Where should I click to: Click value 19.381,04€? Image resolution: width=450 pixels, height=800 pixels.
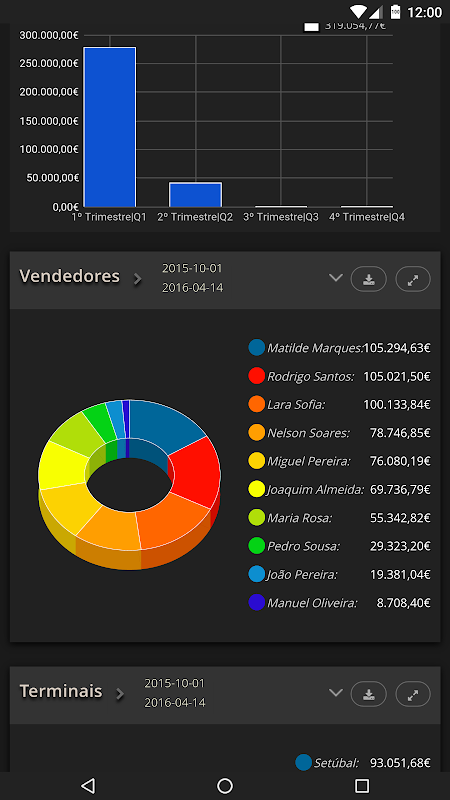click(x=401, y=574)
